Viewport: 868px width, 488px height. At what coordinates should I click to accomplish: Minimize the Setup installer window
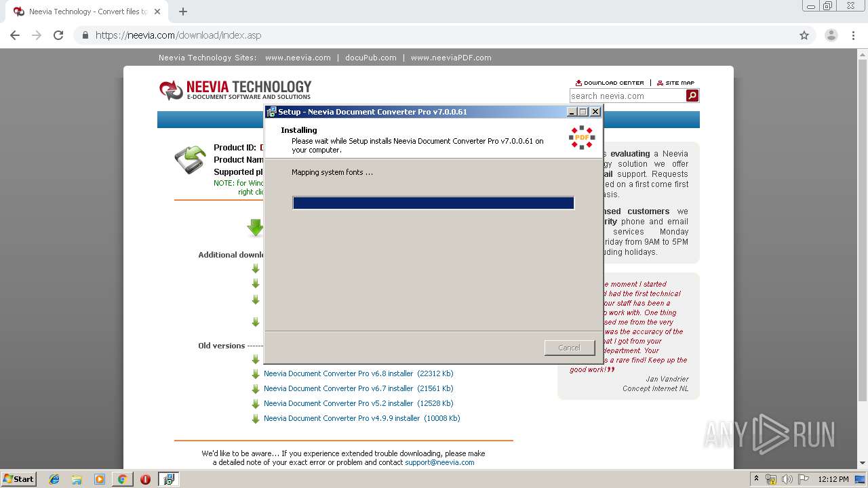(x=572, y=112)
